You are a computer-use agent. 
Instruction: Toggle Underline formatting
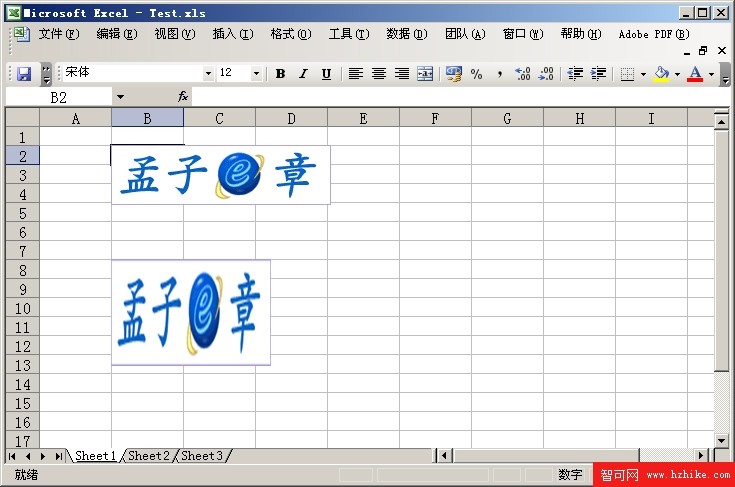point(326,74)
